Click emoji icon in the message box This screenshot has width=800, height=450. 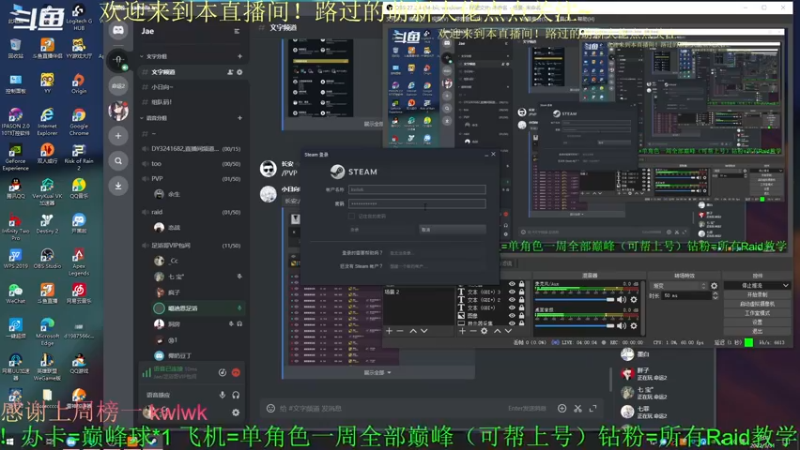270,408
